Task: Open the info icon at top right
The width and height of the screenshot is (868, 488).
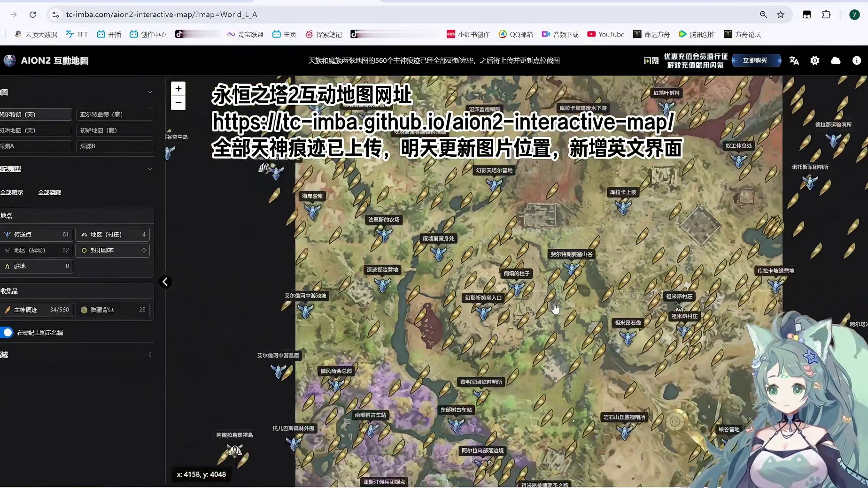Action: click(857, 61)
